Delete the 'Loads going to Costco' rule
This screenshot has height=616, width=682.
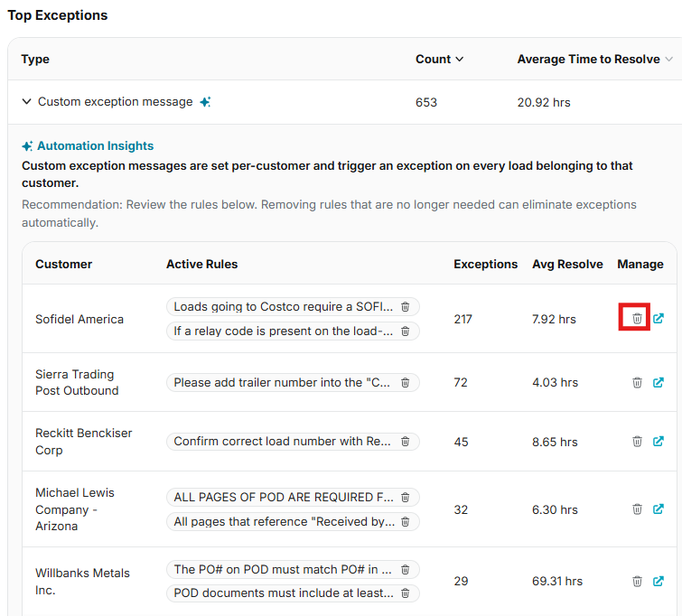pos(405,307)
